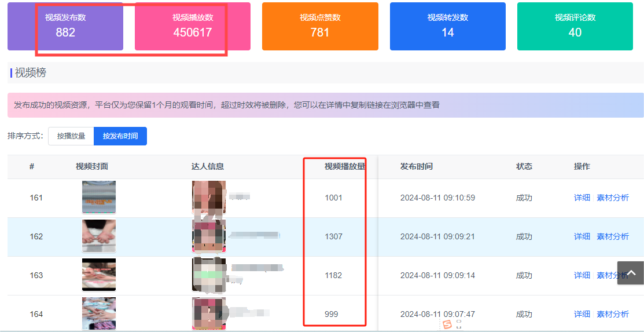Click the 视频播放量 column header
This screenshot has width=644, height=332.
345,166
